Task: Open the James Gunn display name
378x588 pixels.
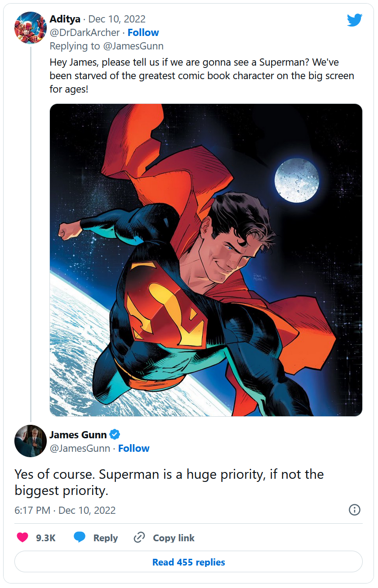Action: click(78, 435)
